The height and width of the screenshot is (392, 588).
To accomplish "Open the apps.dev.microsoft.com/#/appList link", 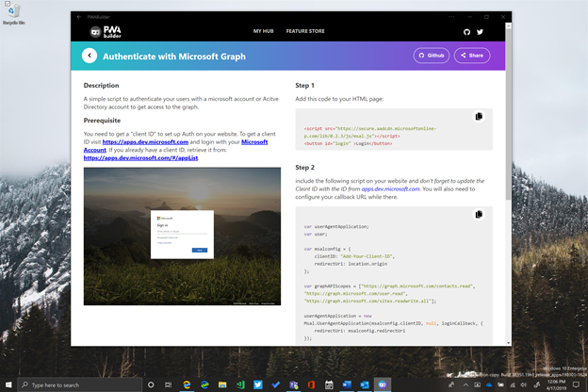I will point(140,158).
